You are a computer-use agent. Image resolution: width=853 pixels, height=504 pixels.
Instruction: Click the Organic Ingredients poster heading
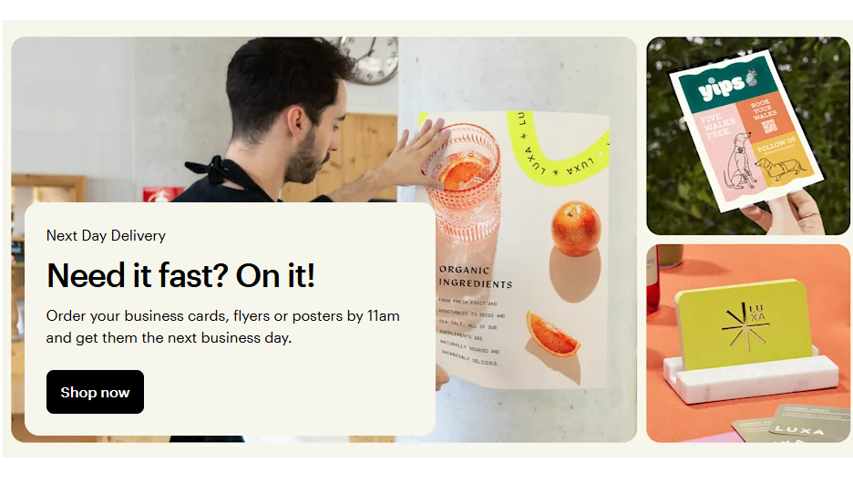(476, 276)
